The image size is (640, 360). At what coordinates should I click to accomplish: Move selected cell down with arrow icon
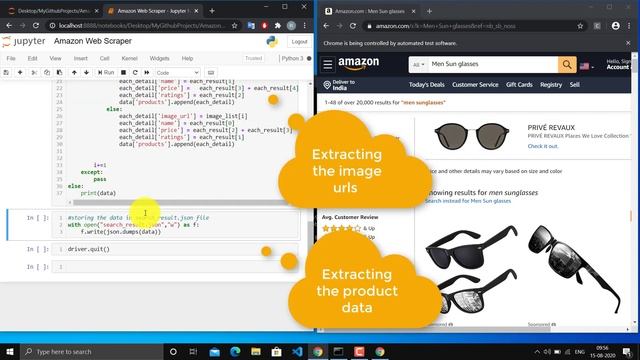87,72
